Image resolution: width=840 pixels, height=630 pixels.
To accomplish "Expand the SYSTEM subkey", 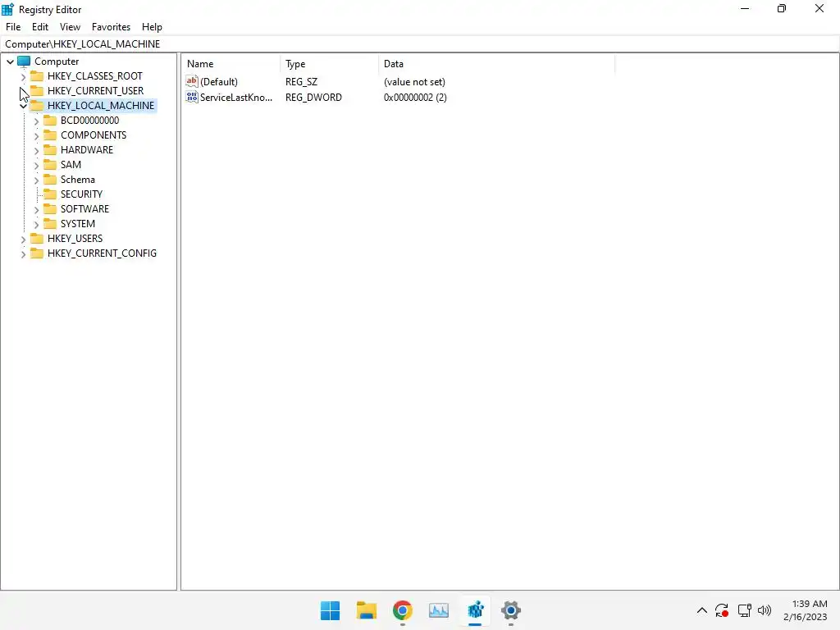I will [x=36, y=224].
